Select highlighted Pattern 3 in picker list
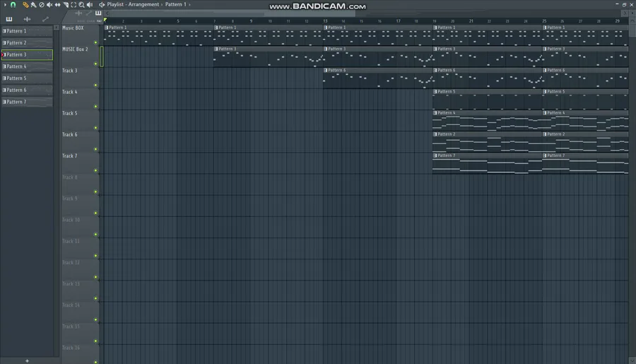 pos(27,54)
